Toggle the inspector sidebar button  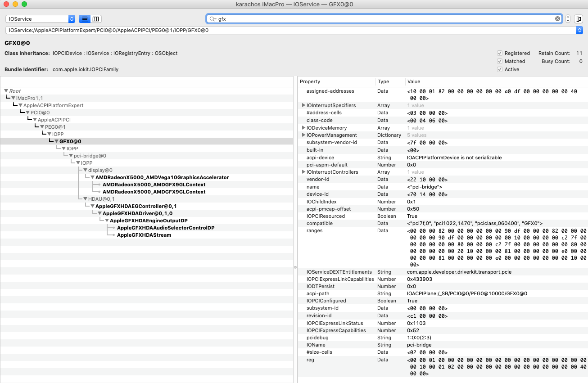pos(579,19)
